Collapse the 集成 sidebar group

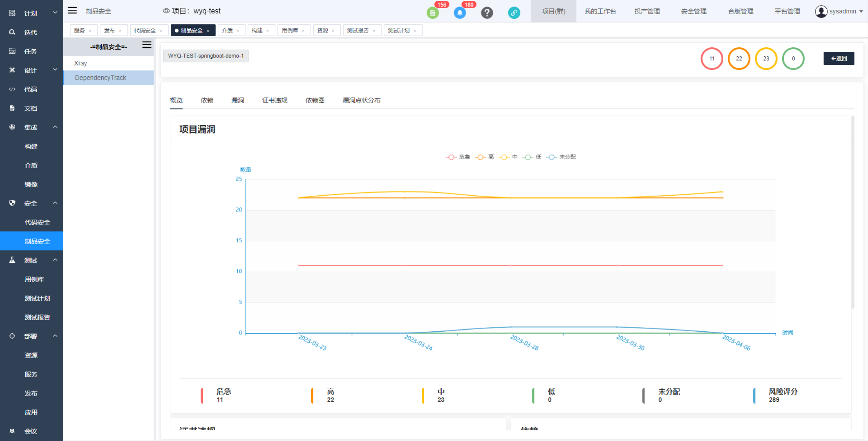point(55,127)
